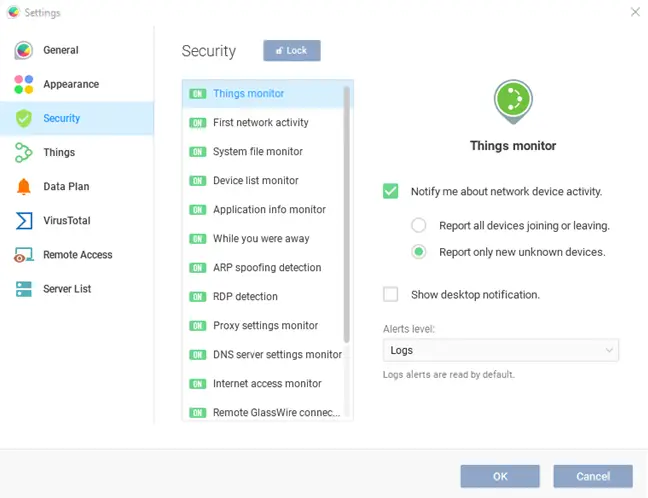Confirm settings with the OK button
This screenshot has width=648, height=498.
click(500, 477)
